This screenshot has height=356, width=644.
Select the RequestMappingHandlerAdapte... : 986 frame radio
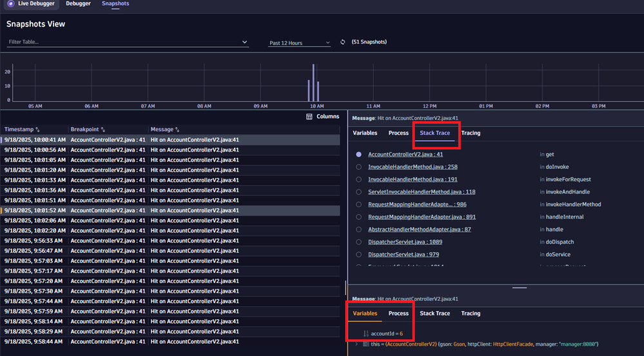coord(359,204)
